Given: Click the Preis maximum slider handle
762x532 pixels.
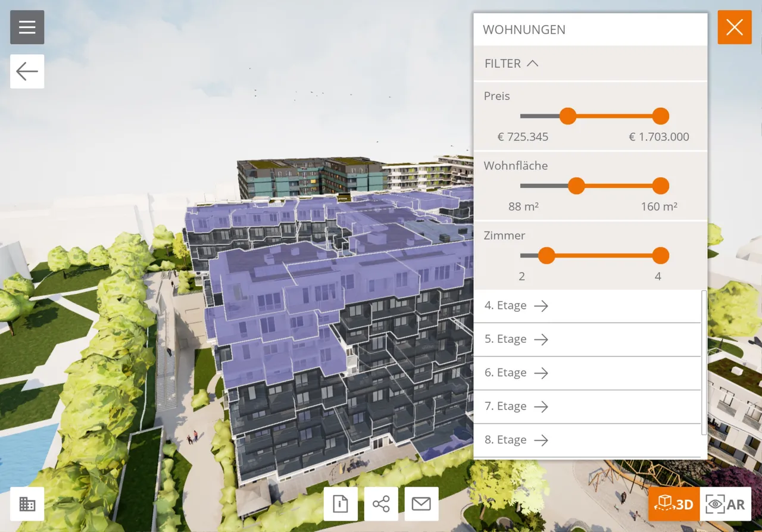Looking at the screenshot, I should coord(660,116).
